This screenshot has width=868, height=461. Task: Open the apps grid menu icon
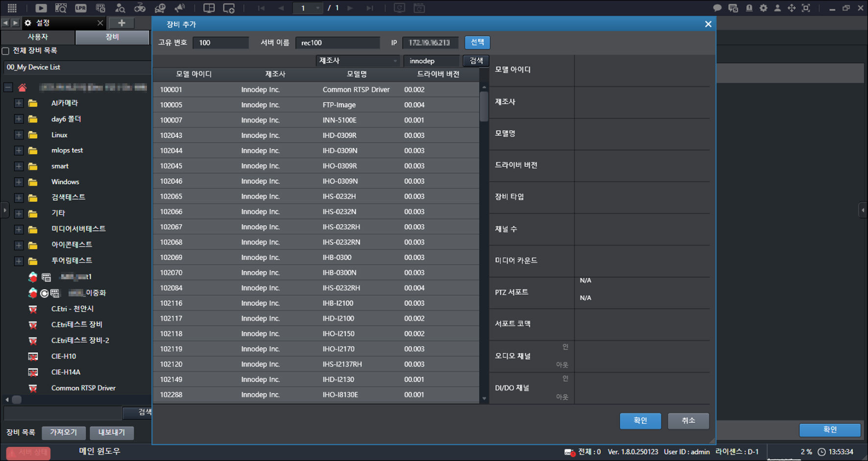point(12,8)
